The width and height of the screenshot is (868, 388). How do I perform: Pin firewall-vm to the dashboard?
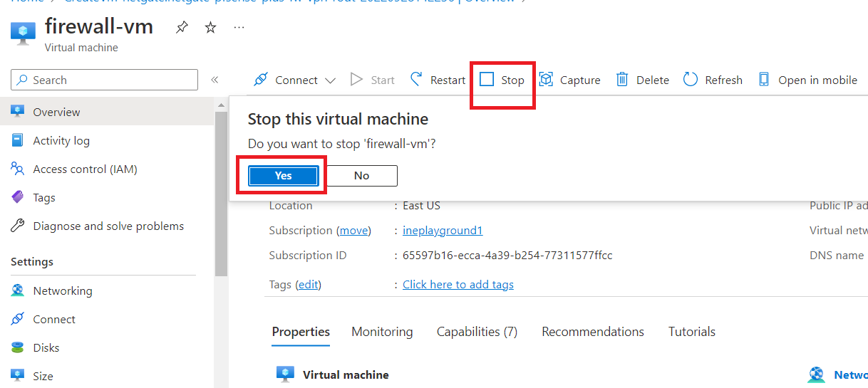[x=182, y=28]
